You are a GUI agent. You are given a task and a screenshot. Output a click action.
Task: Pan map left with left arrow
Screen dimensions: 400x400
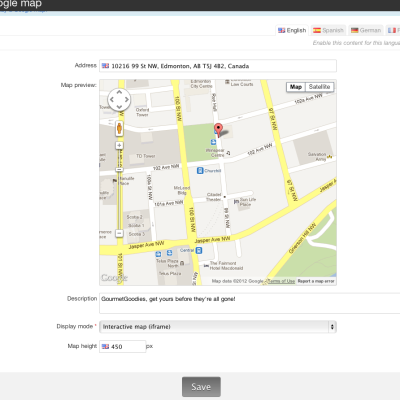tap(112, 99)
